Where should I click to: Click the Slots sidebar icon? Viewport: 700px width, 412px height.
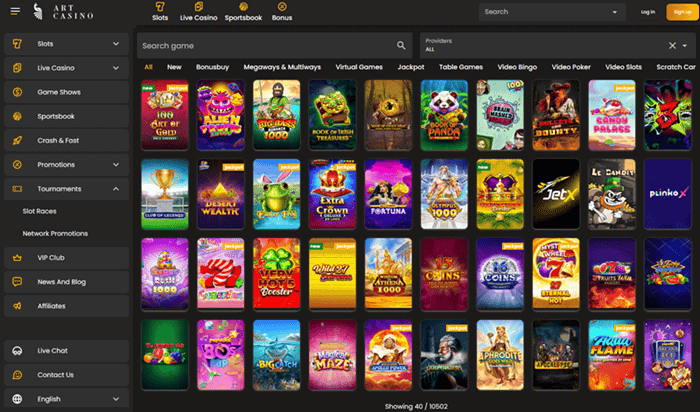pos(17,44)
